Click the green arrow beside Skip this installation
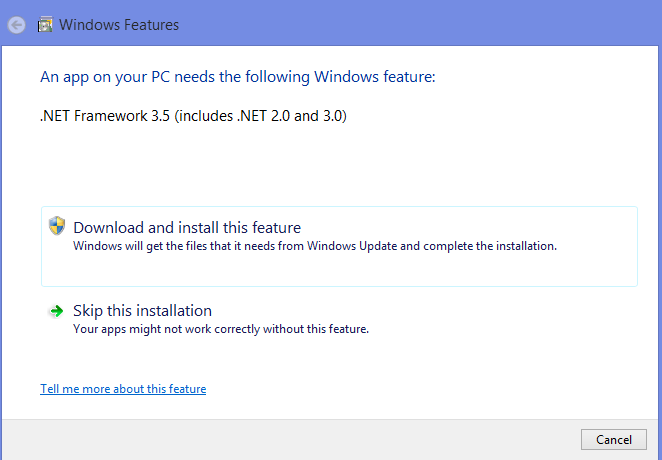This screenshot has width=662, height=460. pos(57,311)
